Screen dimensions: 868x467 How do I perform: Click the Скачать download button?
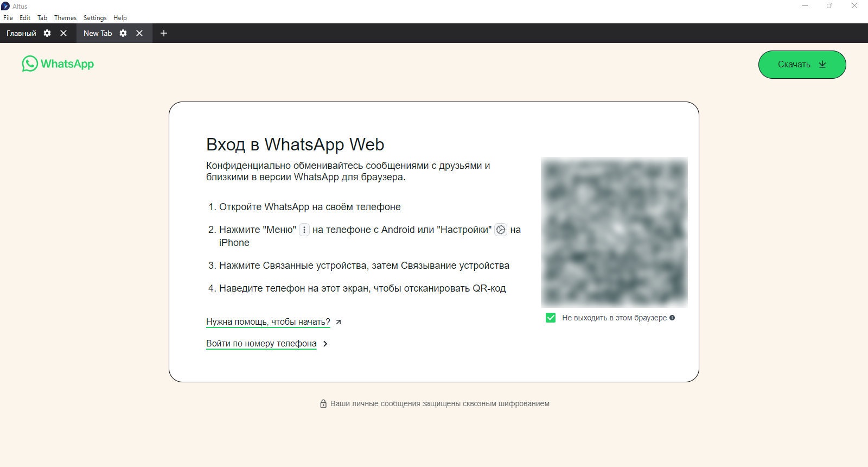[x=802, y=64]
